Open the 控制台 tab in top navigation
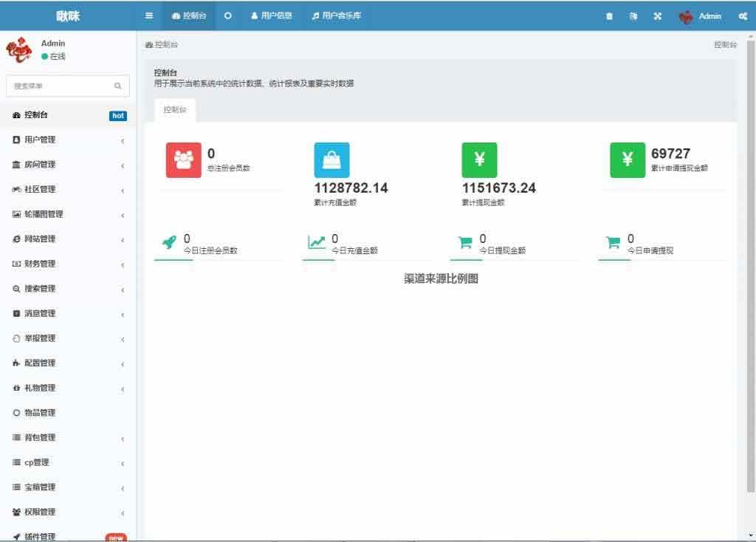 click(189, 16)
